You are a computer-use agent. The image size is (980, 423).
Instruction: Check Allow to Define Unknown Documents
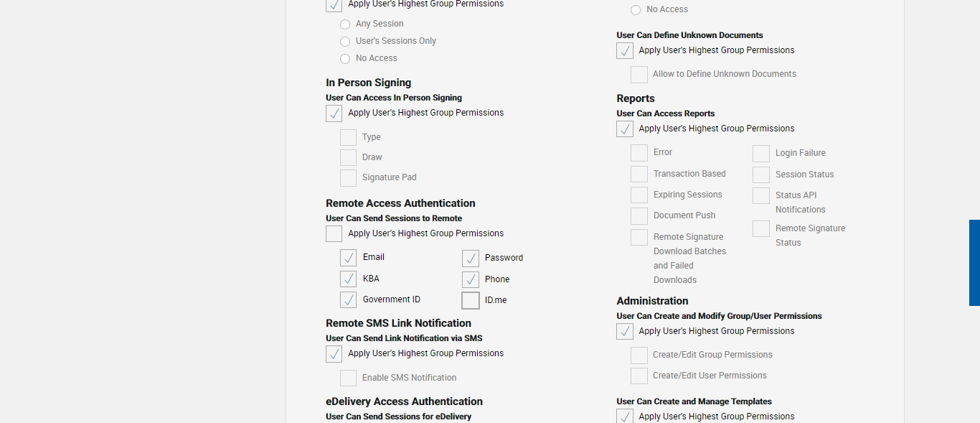[x=639, y=75]
